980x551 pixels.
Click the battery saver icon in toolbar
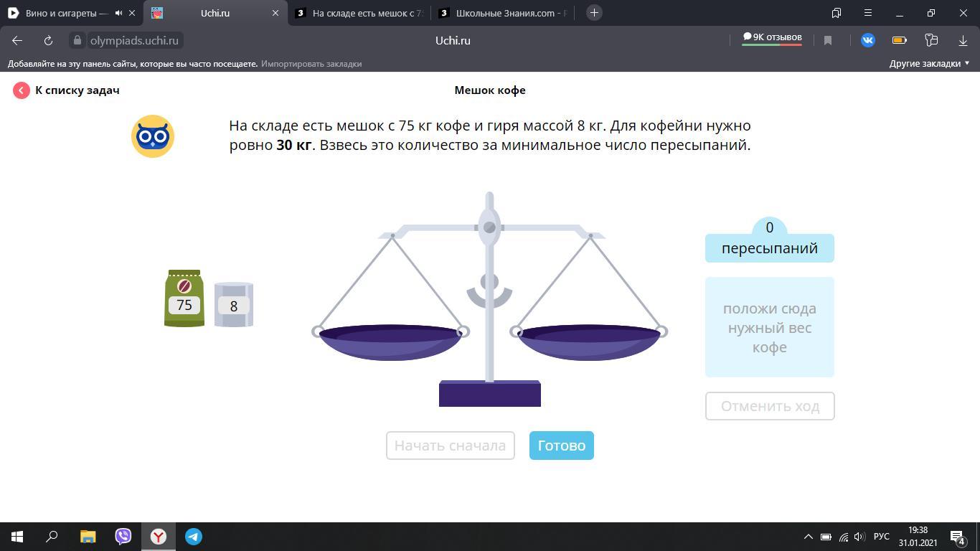click(x=900, y=40)
